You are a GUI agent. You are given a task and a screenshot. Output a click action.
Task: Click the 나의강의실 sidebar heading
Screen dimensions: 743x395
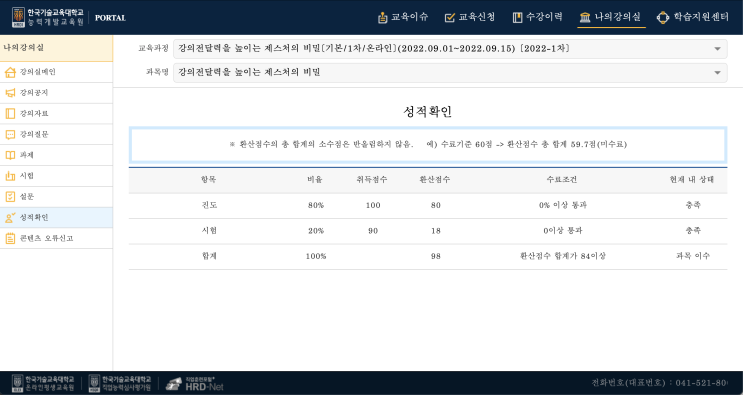tap(24, 48)
